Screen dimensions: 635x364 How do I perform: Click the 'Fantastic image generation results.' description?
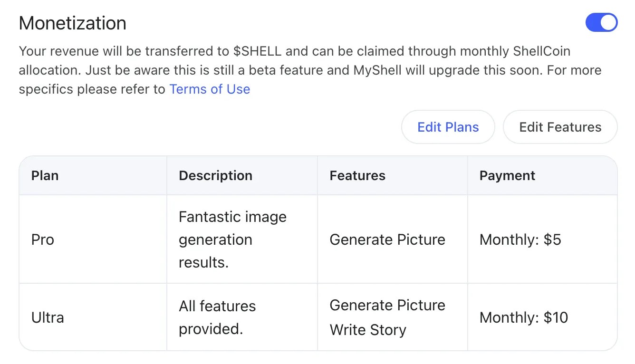(232, 239)
